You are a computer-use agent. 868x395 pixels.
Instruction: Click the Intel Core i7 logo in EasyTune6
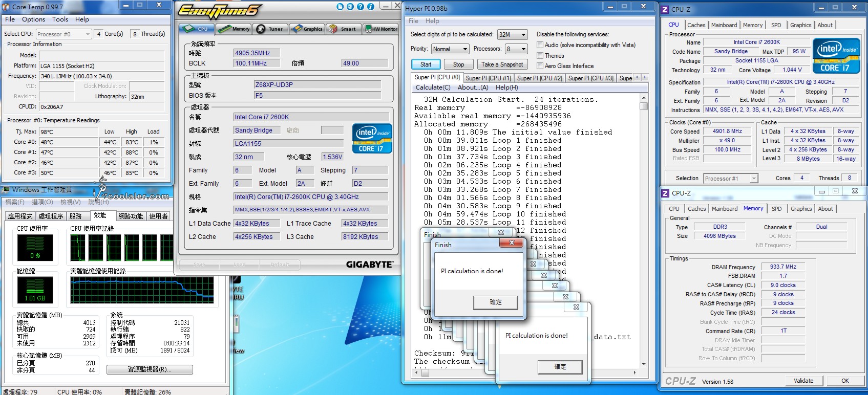pos(372,139)
